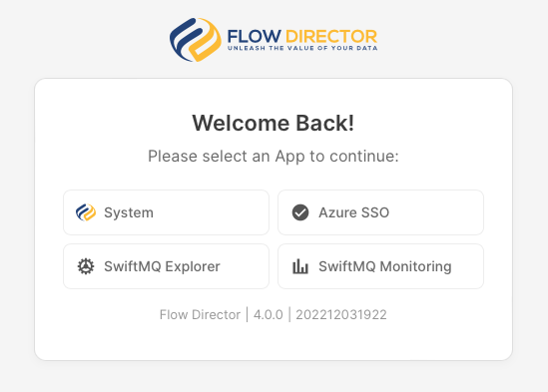Viewport: 548px width, 392px height.
Task: Click empty space right of 'System' label
Action: click(210, 212)
